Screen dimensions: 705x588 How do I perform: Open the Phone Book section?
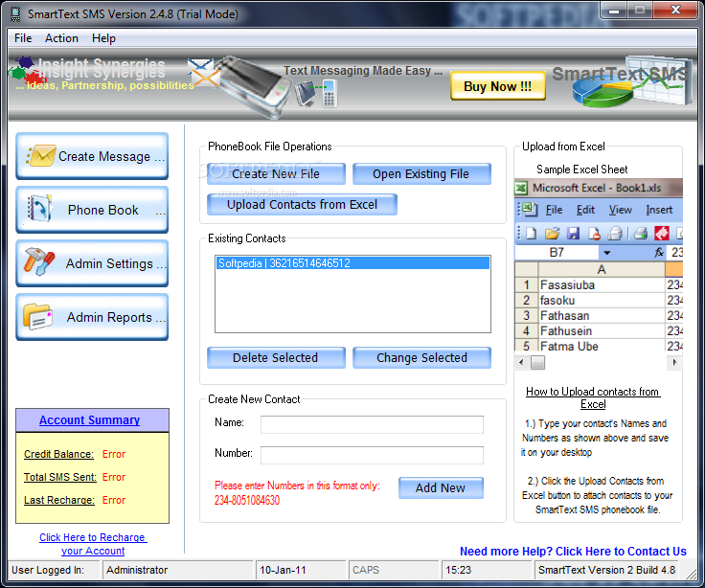pos(92,210)
